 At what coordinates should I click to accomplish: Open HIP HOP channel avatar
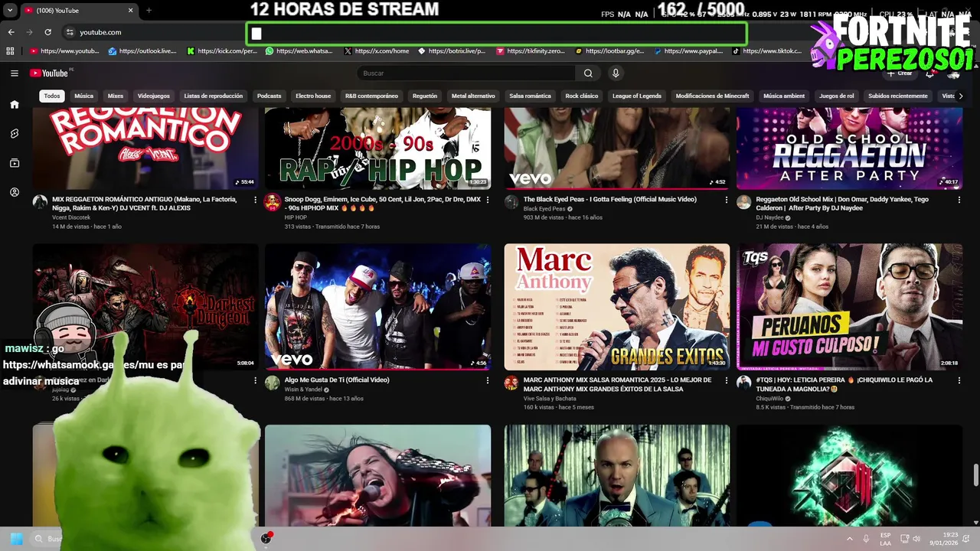tap(272, 202)
